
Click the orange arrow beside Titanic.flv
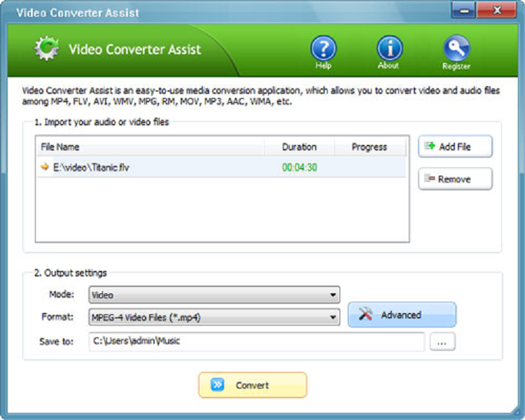[x=45, y=167]
